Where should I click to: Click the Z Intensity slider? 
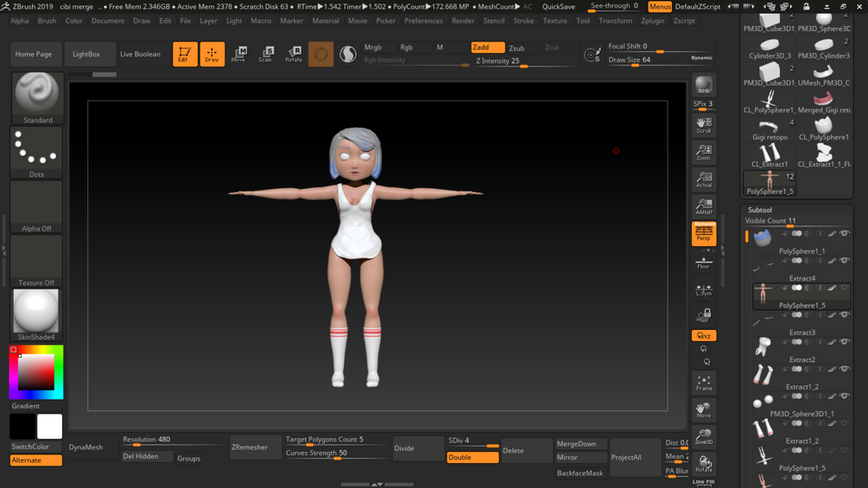click(x=523, y=61)
